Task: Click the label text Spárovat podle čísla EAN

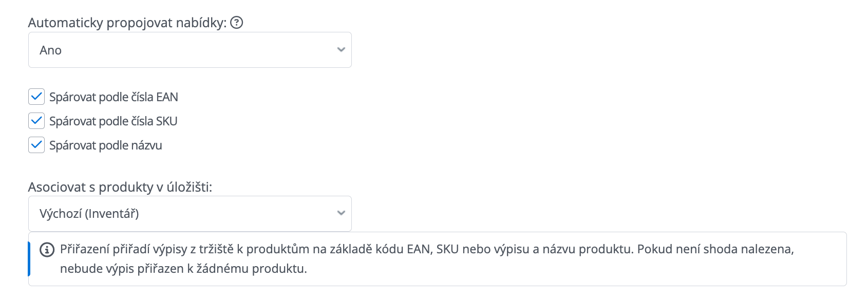Action: tap(114, 97)
